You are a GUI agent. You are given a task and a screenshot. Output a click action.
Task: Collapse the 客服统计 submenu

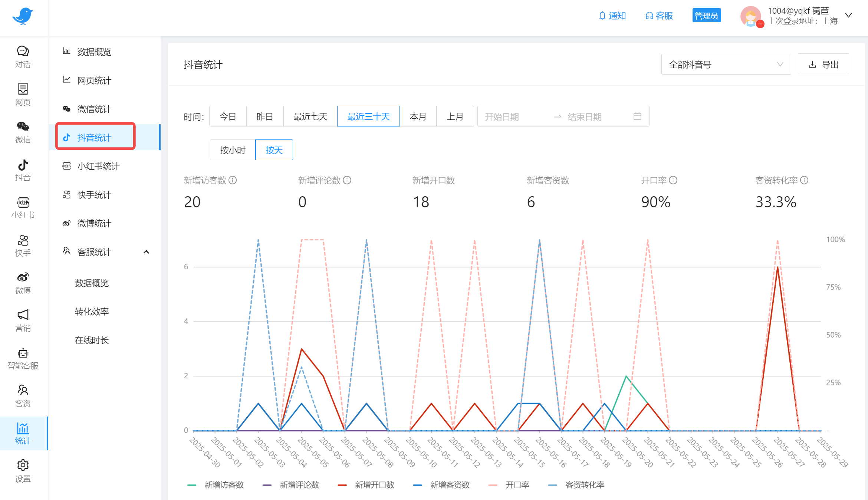click(x=146, y=252)
